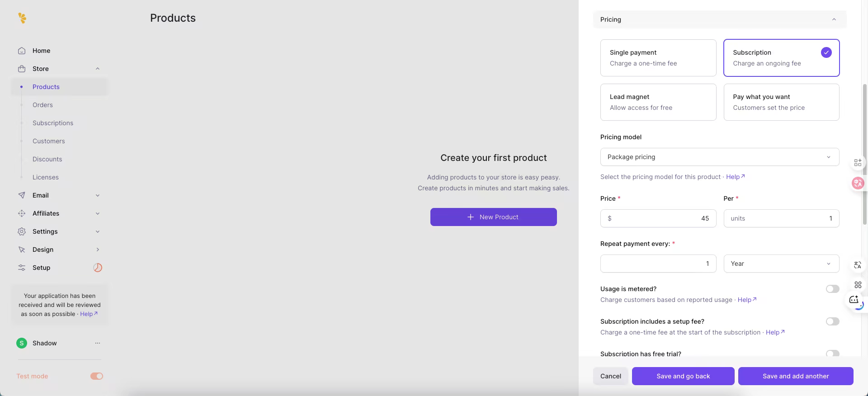Enable the subscription setup fee toggle
The image size is (868, 396).
pyautogui.click(x=832, y=321)
